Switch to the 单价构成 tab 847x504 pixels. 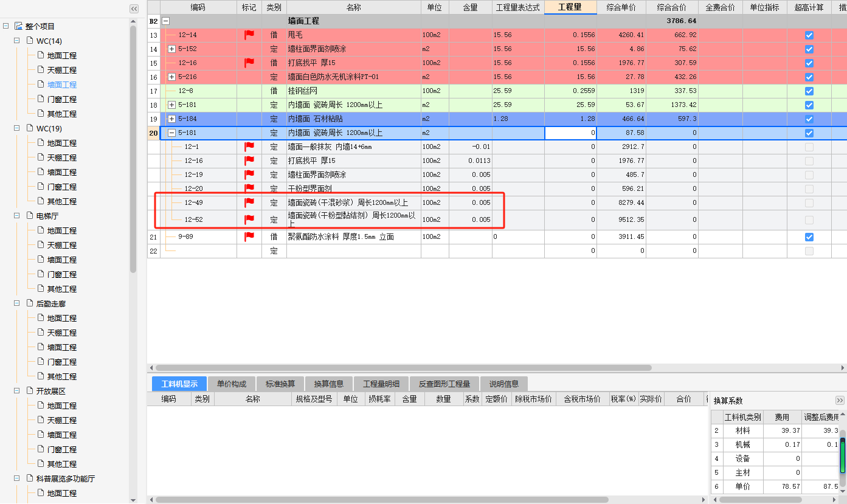point(232,384)
